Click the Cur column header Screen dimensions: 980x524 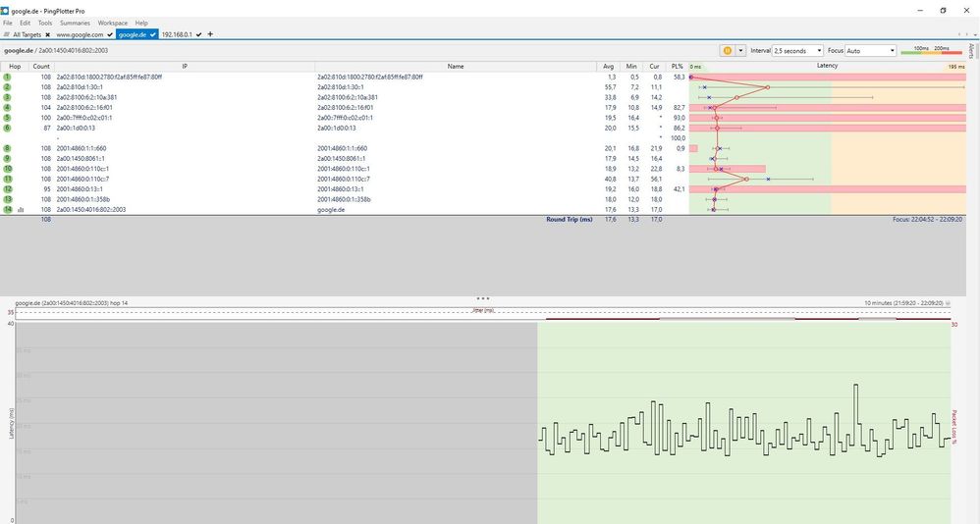click(x=654, y=66)
